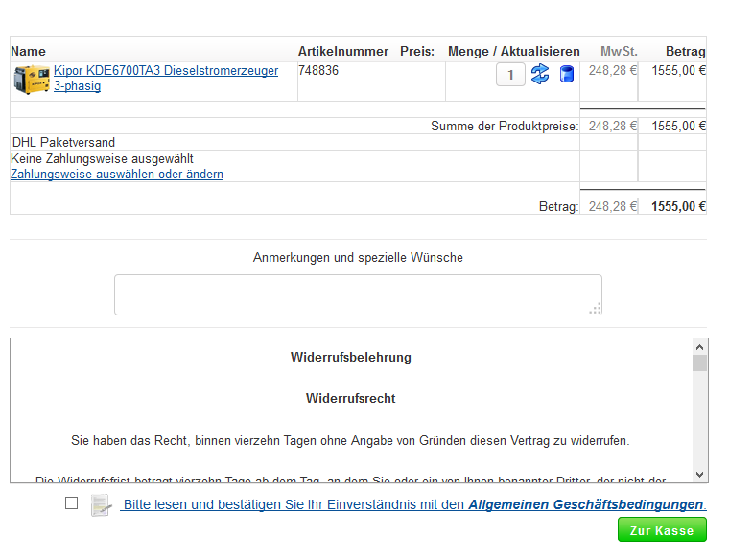This screenshot has height=560, width=729.
Task: Remove the Kipor generator via the trash icon
Action: pyautogui.click(x=566, y=75)
